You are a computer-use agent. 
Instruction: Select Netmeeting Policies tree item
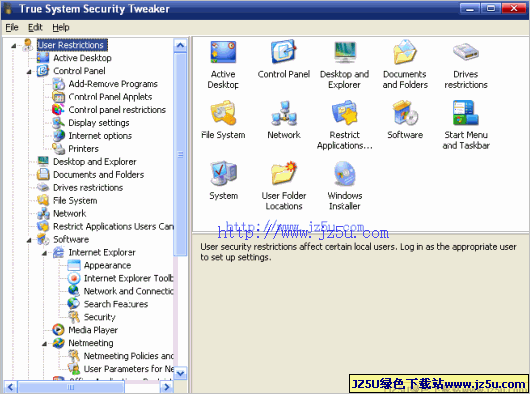(x=128, y=356)
